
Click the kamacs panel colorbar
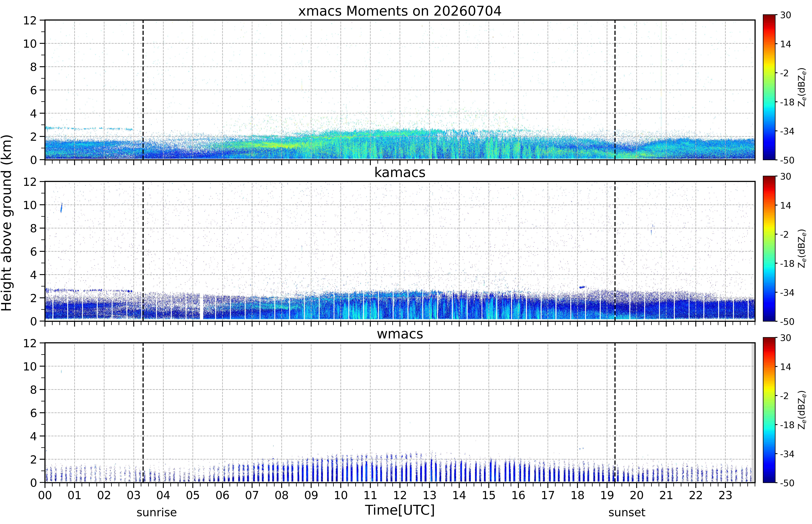pyautogui.click(x=769, y=248)
